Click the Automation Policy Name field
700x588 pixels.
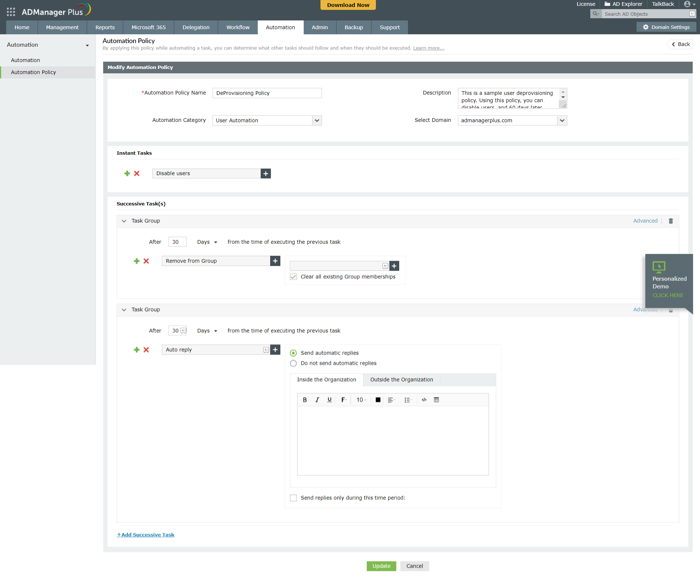click(267, 93)
